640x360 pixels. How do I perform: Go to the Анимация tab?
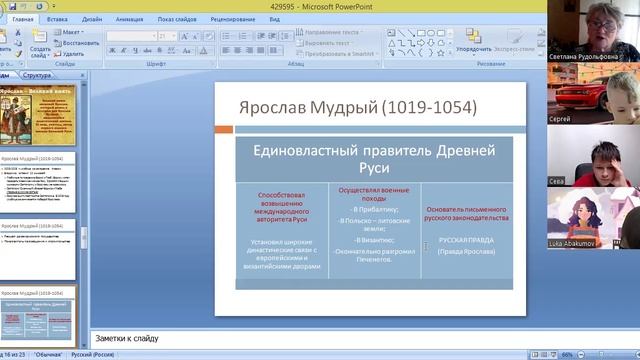pos(129,19)
